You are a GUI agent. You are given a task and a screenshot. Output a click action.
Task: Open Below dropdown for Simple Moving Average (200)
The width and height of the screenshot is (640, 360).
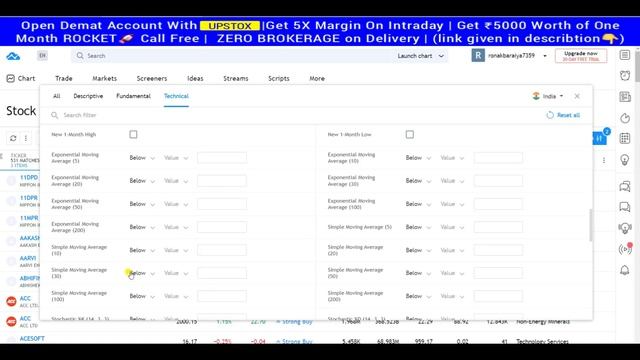(x=418, y=296)
